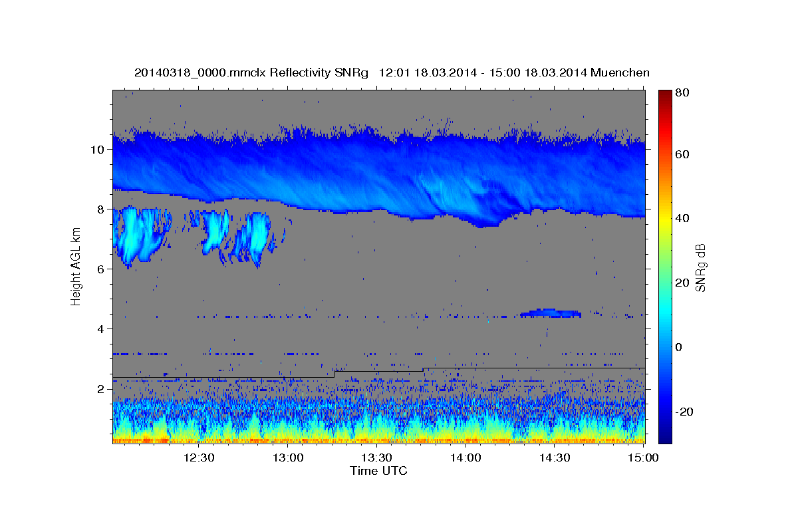Click the colorbar value 40
The height and width of the screenshot is (532, 798).
tap(682, 218)
